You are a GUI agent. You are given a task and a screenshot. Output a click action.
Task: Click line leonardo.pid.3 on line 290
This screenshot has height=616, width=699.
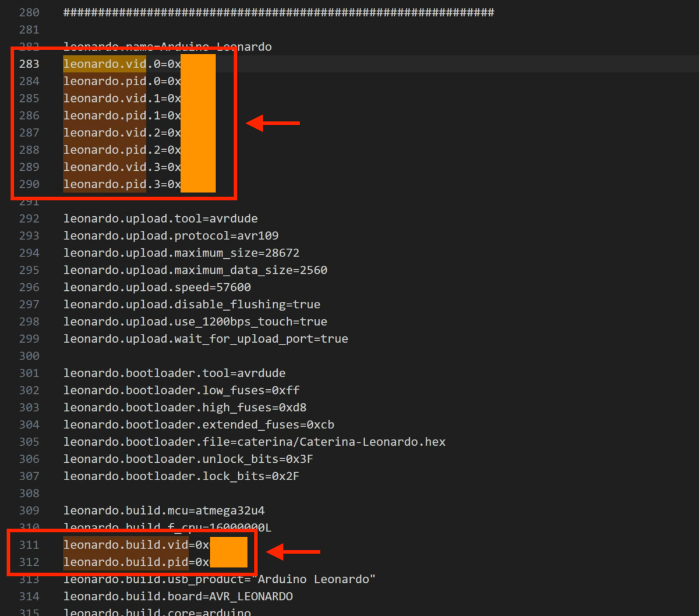click(x=122, y=184)
